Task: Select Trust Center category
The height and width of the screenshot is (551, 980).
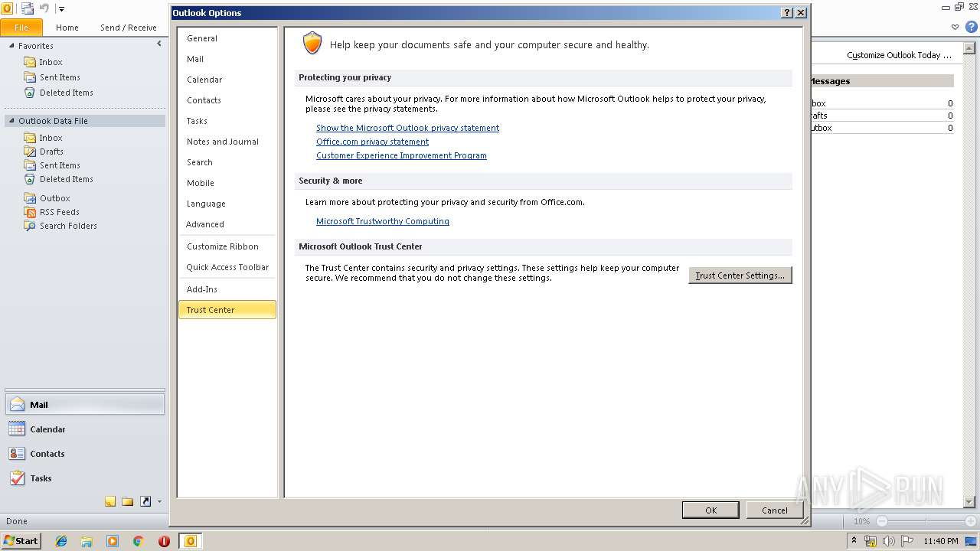Action: point(227,310)
